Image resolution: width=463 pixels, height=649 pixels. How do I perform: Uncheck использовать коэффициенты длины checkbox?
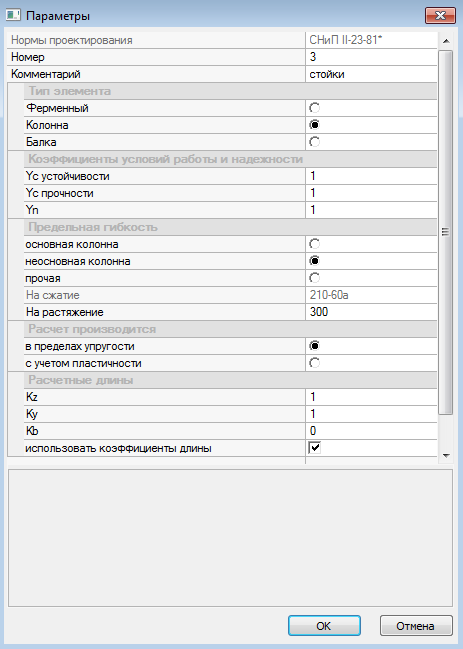pyautogui.click(x=314, y=448)
